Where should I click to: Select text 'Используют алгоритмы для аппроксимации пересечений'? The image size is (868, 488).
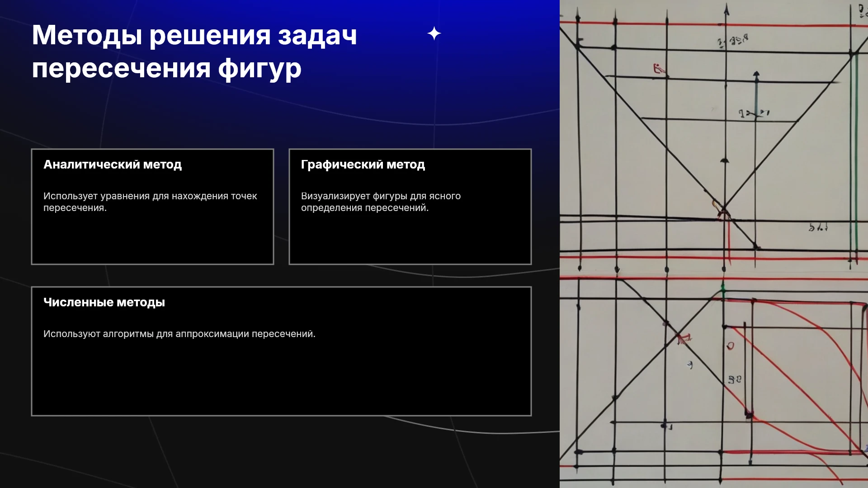pos(179,334)
